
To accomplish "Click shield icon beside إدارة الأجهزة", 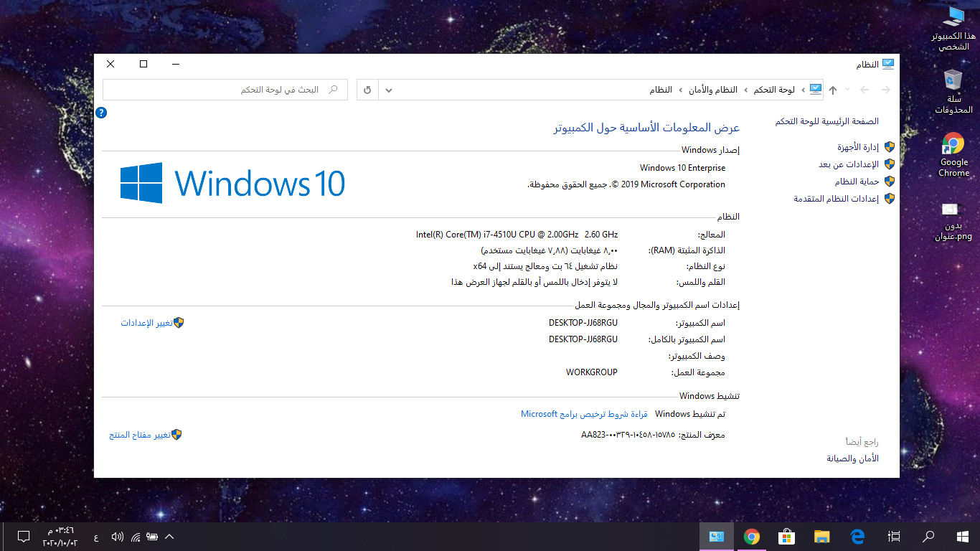I will coord(890,147).
